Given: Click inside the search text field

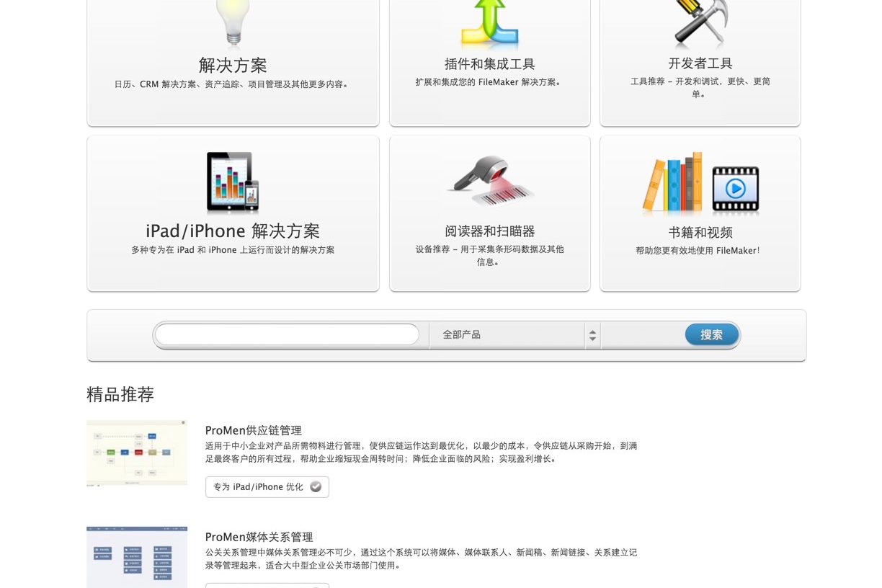Looking at the screenshot, I should tap(287, 334).
